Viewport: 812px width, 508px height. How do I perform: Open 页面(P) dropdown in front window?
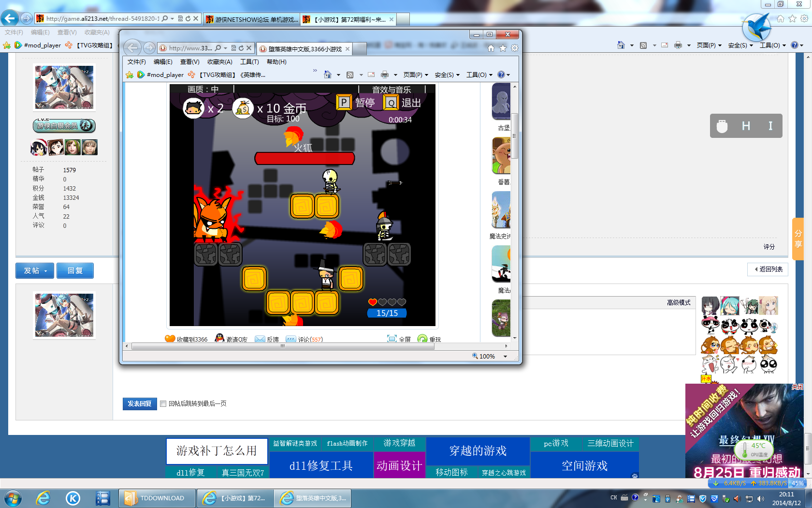pyautogui.click(x=415, y=75)
